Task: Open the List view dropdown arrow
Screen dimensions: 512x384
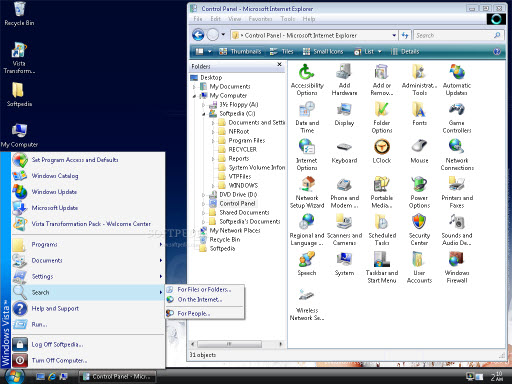Action: click(379, 51)
